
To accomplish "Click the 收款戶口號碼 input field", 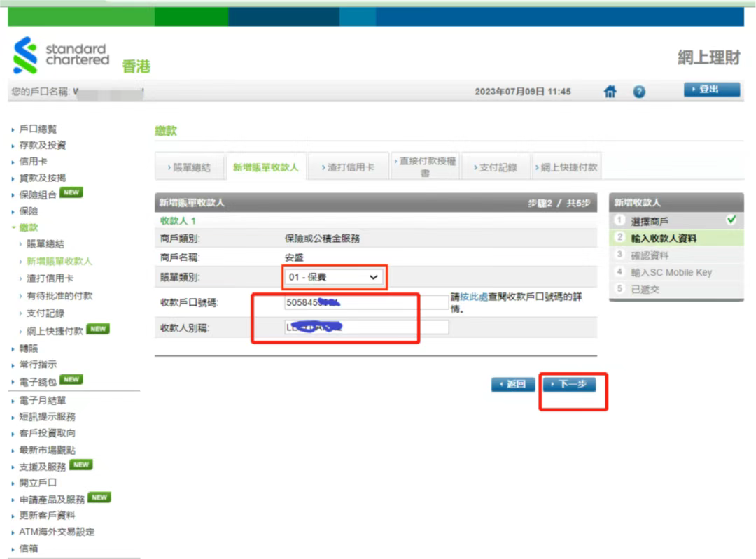I will pyautogui.click(x=366, y=302).
